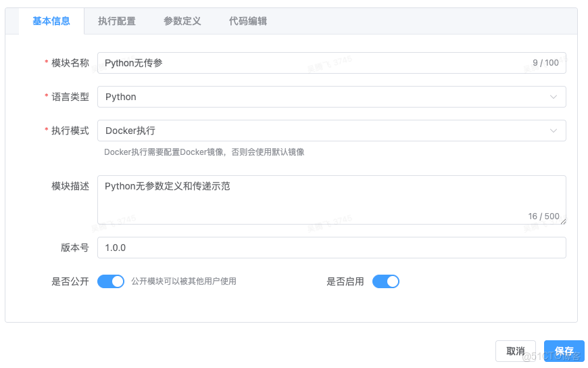
Task: Click the 模块名称 input field
Action: click(331, 63)
